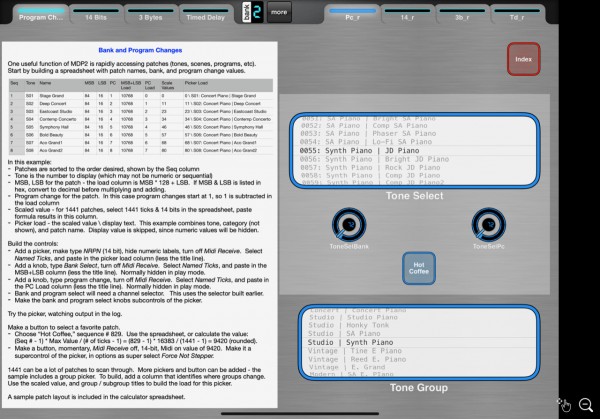
Task: Click the Tone Select label
Action: (414, 196)
